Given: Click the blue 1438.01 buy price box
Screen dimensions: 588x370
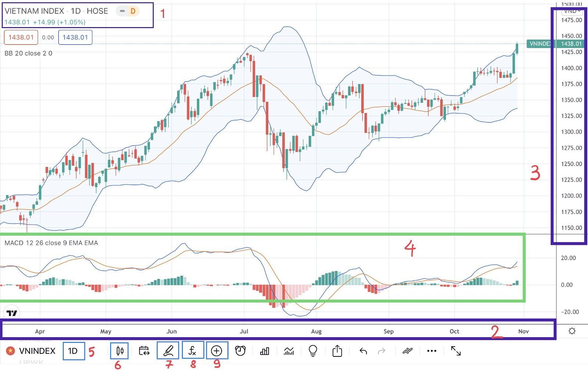Looking at the screenshot, I should click(x=75, y=37).
